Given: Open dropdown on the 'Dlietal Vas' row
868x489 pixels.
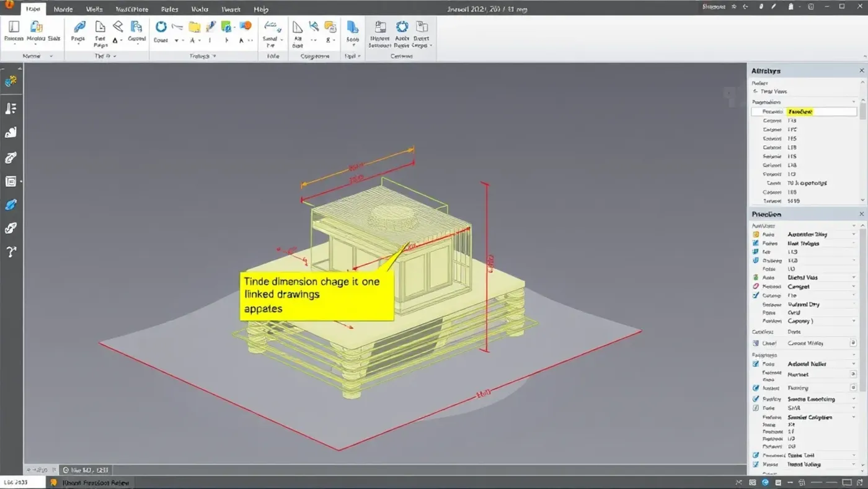Looking at the screenshot, I should coord(854,278).
